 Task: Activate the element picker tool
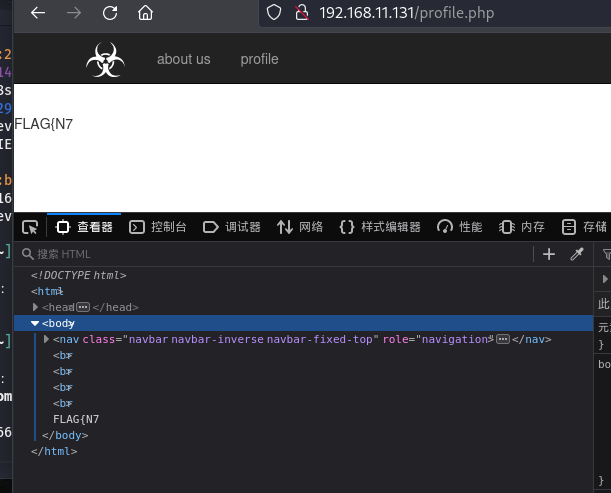(x=30, y=227)
